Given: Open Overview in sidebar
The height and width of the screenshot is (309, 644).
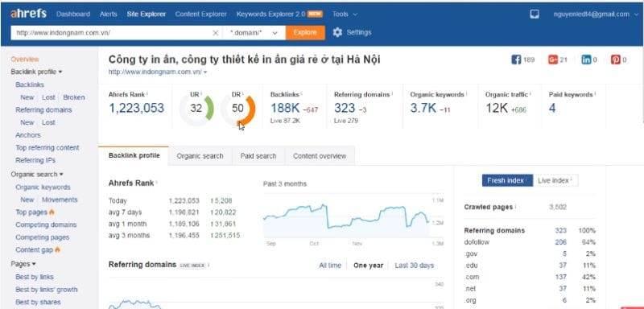Looking at the screenshot, I should coord(25,60).
